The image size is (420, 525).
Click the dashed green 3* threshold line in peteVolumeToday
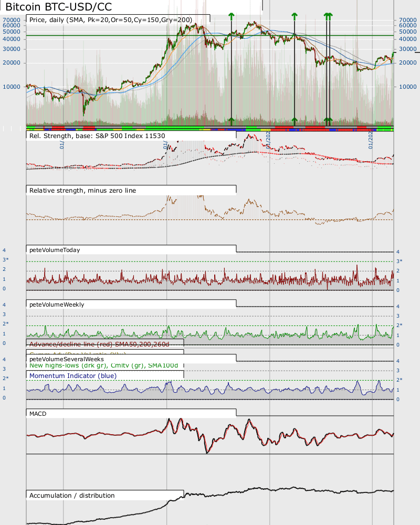(x=209, y=261)
